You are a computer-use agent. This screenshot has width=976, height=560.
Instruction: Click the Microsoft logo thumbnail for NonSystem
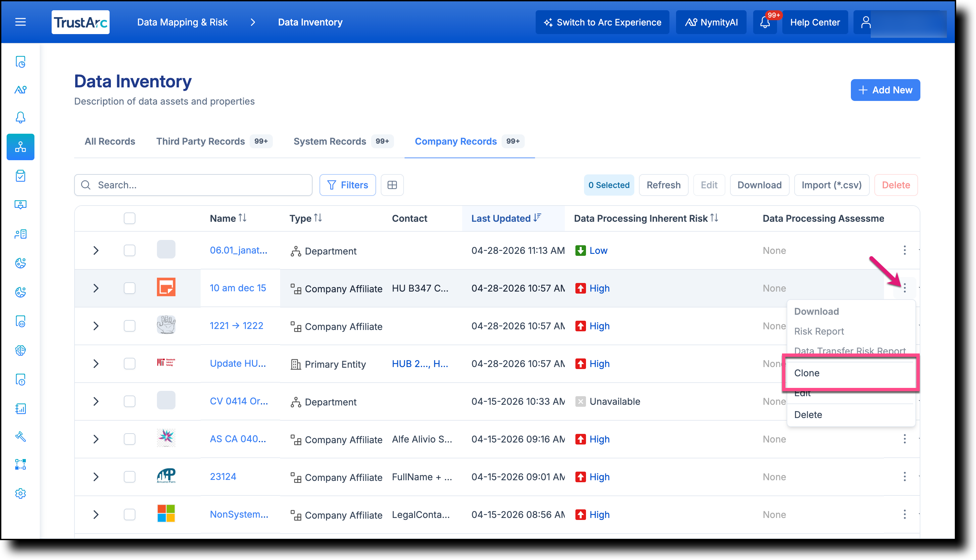click(166, 513)
